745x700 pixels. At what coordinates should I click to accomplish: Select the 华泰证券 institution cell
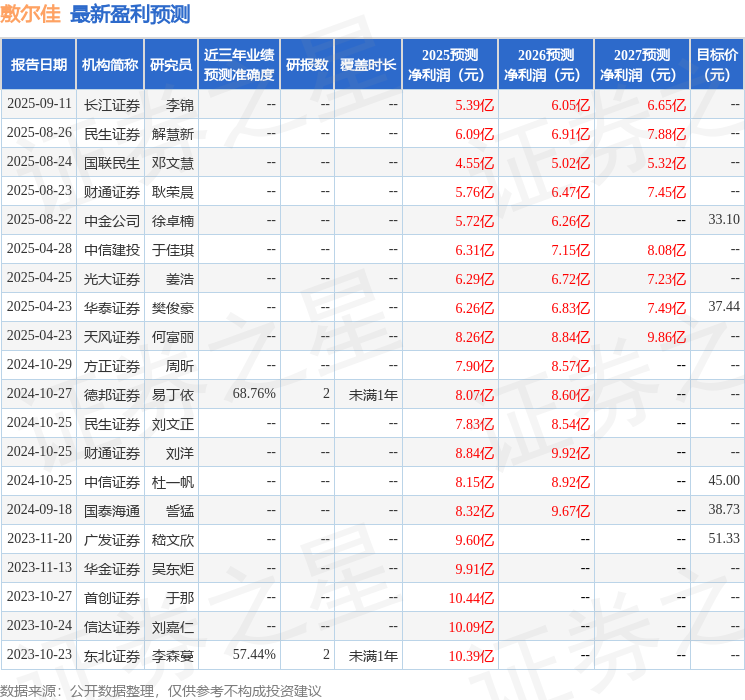pos(112,308)
